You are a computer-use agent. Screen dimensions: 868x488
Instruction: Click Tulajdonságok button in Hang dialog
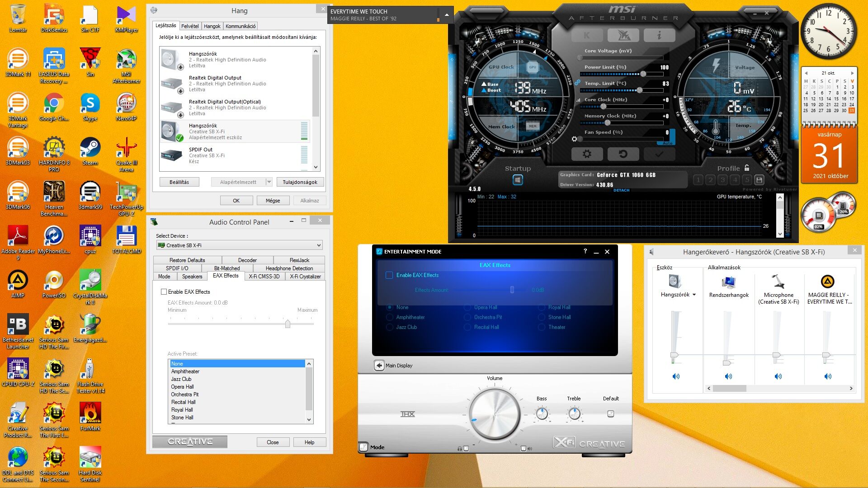300,182
